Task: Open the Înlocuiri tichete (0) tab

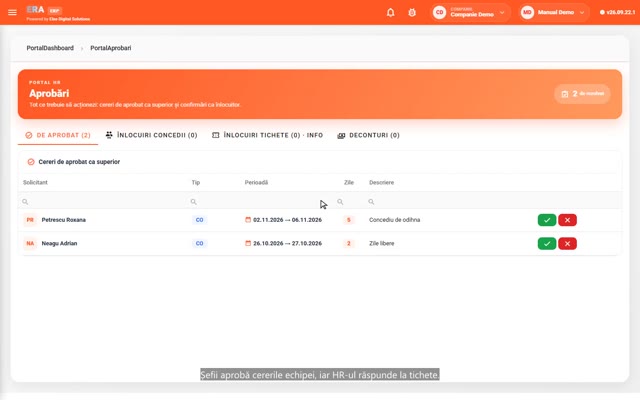Action: click(x=267, y=135)
